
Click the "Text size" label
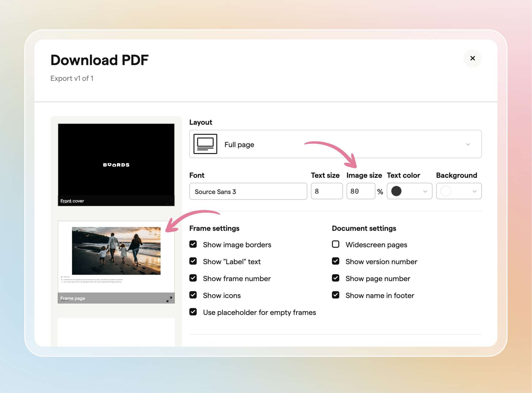(325, 175)
